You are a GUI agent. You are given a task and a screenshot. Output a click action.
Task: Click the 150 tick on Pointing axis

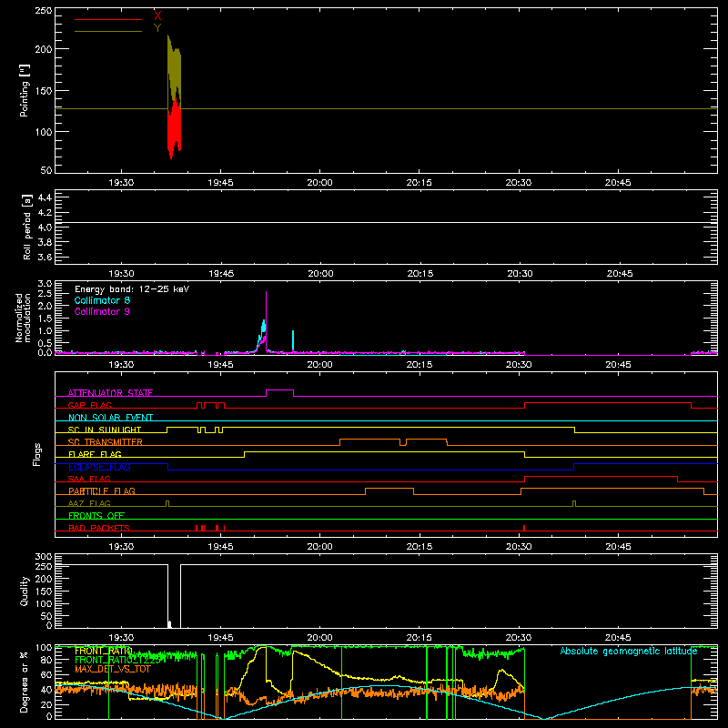pyautogui.click(x=44, y=91)
